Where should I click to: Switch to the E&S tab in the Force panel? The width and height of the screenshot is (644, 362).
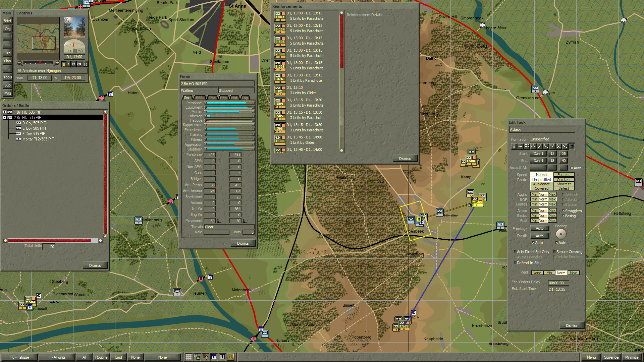click(x=199, y=98)
